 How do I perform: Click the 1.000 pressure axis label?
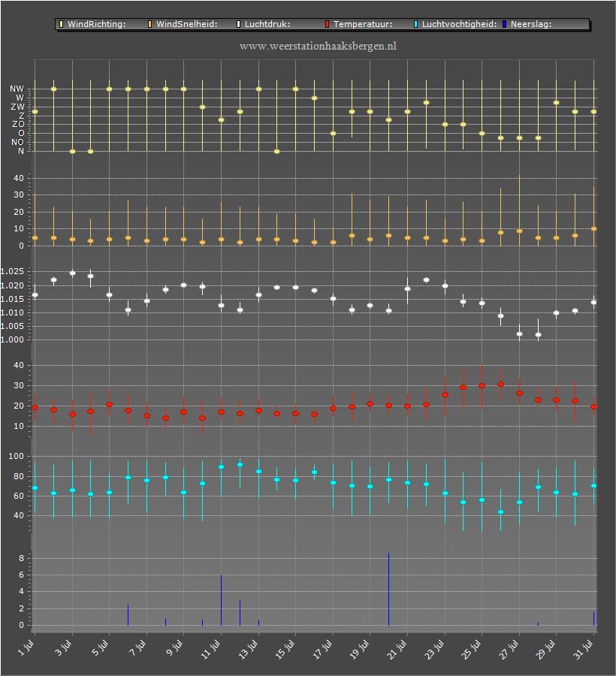click(x=13, y=340)
